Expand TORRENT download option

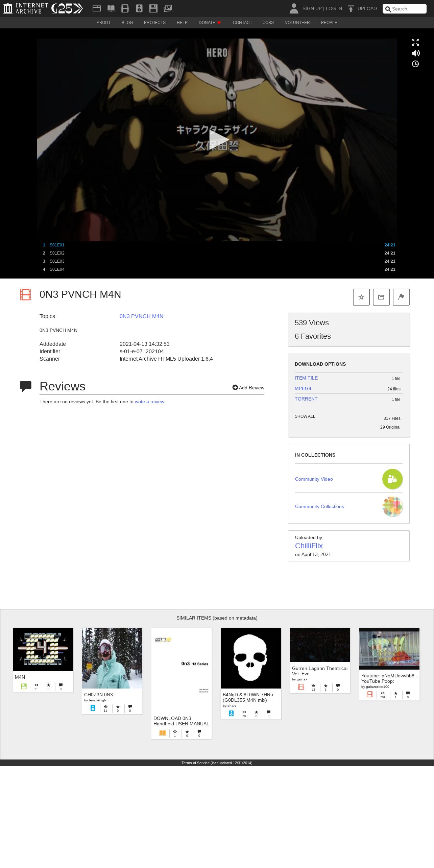306,399
